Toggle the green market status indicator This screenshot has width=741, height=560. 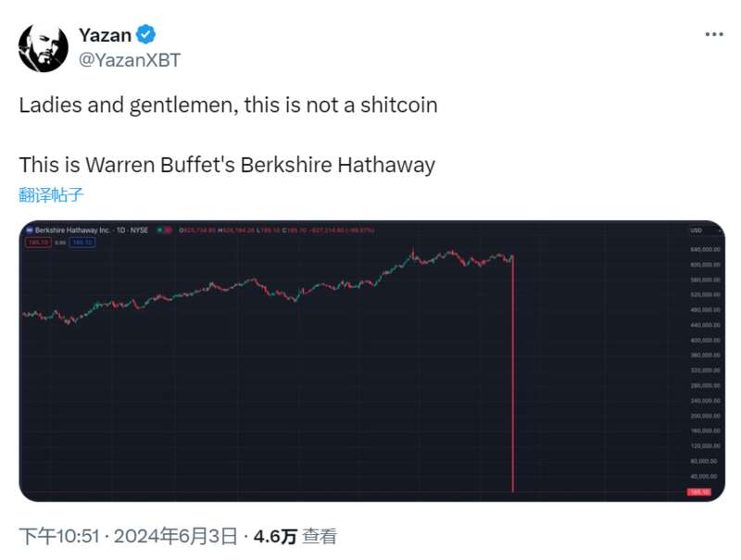pyautogui.click(x=160, y=230)
